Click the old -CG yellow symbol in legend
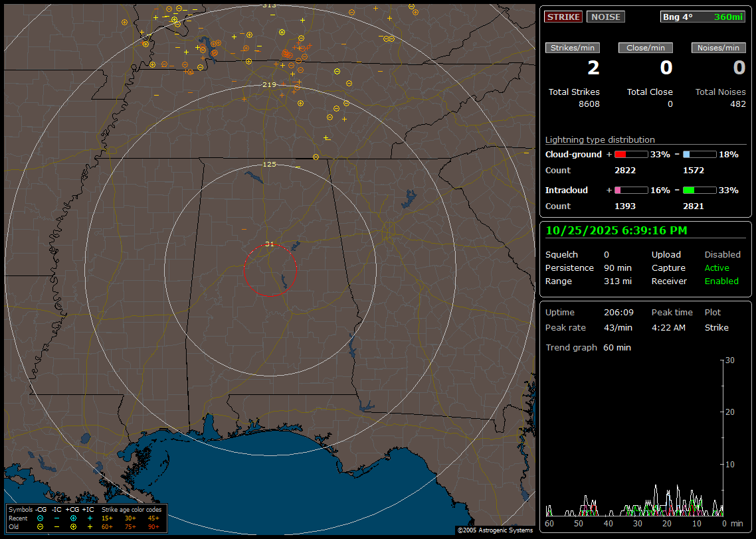 click(x=41, y=526)
